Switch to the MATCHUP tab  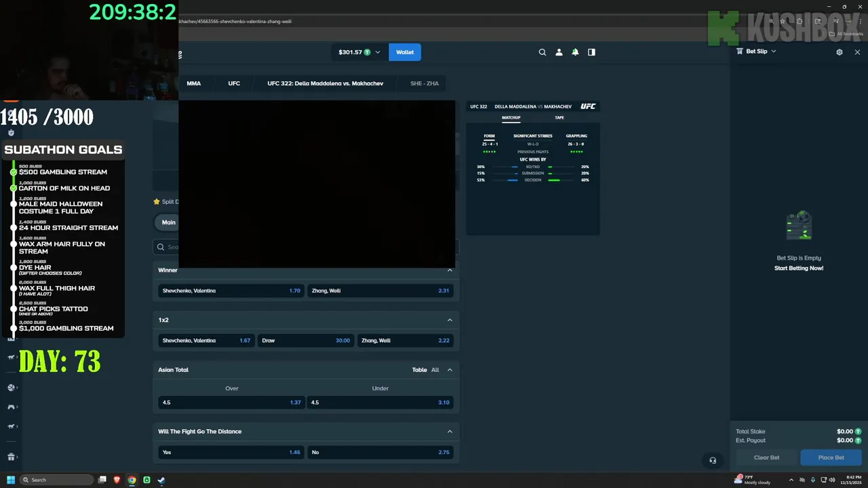tap(511, 118)
